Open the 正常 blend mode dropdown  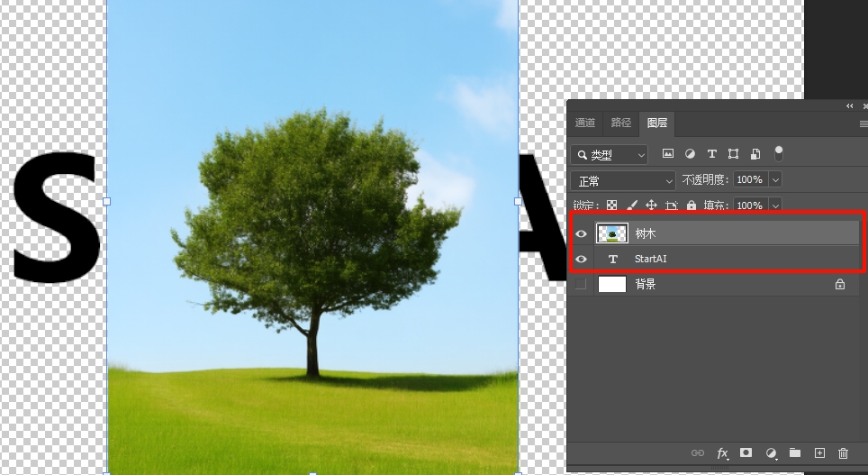tap(624, 180)
